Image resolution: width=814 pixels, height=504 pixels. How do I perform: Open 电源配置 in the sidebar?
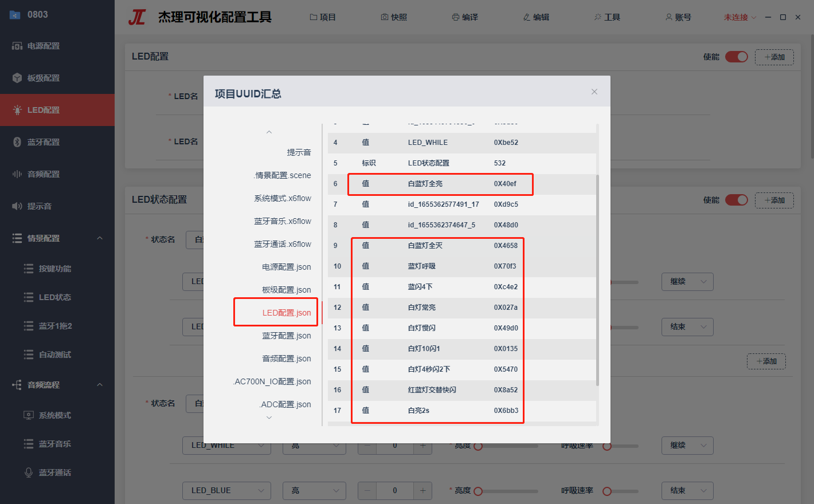pyautogui.click(x=57, y=46)
